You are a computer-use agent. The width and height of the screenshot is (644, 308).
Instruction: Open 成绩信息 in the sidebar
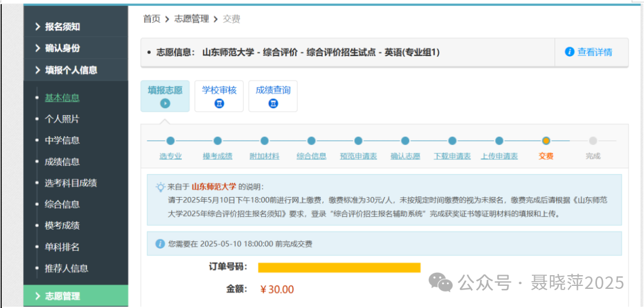62,162
